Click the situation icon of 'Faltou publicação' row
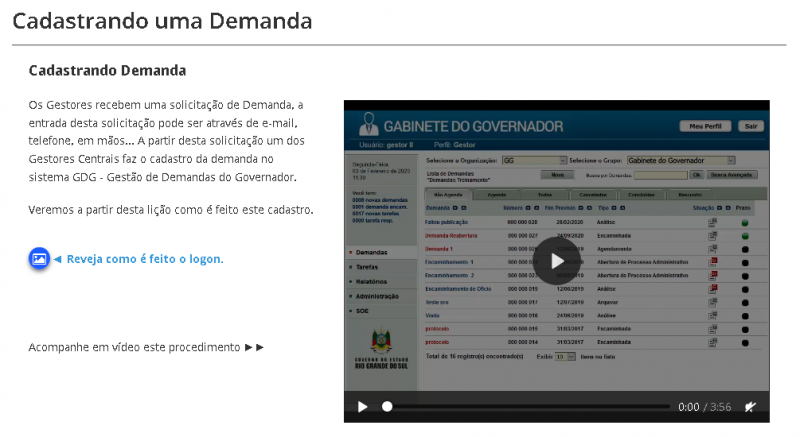 (712, 222)
